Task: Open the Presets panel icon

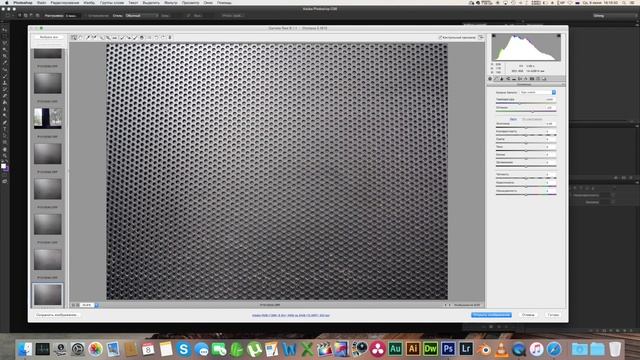Action: point(538,78)
